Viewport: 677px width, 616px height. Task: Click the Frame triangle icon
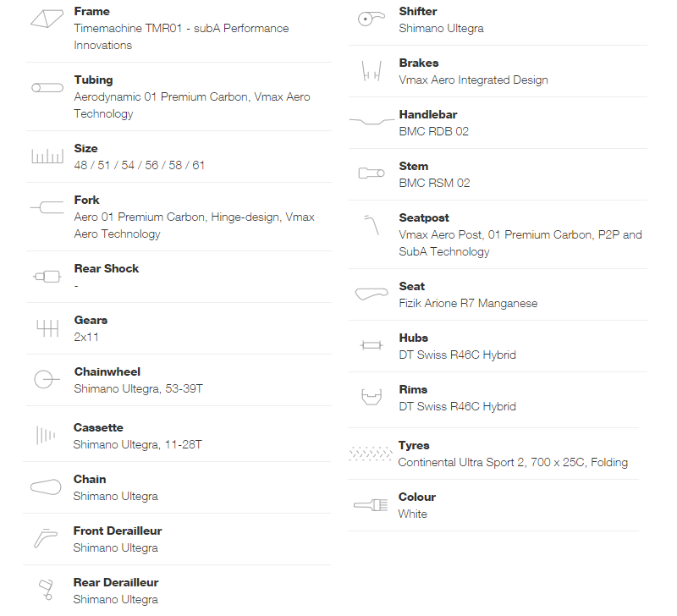47,19
